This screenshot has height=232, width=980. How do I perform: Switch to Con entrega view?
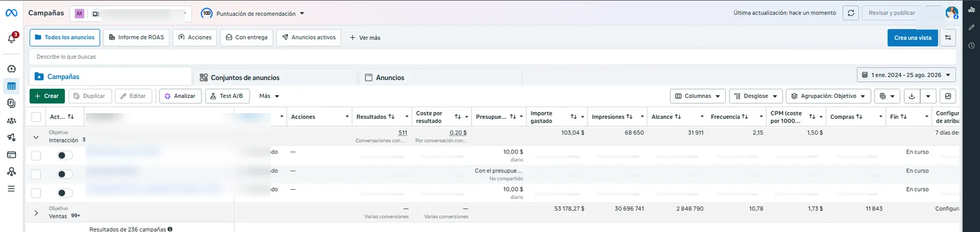[x=246, y=37]
